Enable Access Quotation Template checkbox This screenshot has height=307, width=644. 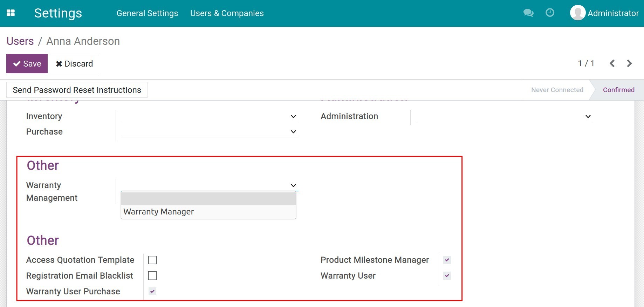pos(152,260)
